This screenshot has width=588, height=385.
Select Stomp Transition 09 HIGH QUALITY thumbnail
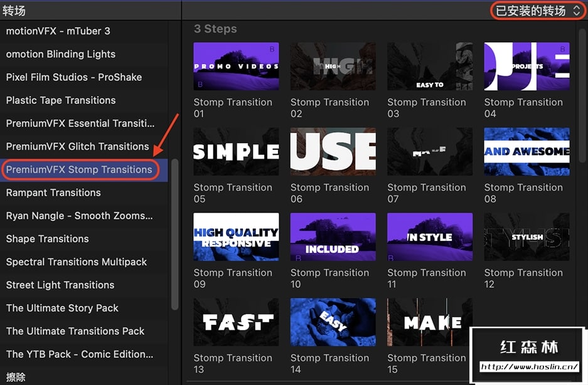pos(236,237)
